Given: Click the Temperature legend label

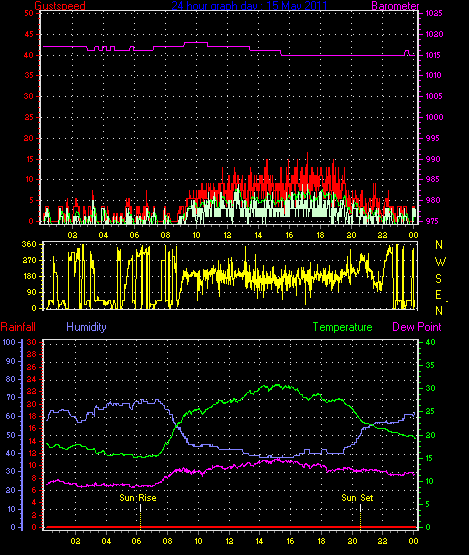Looking at the screenshot, I should point(342,327).
